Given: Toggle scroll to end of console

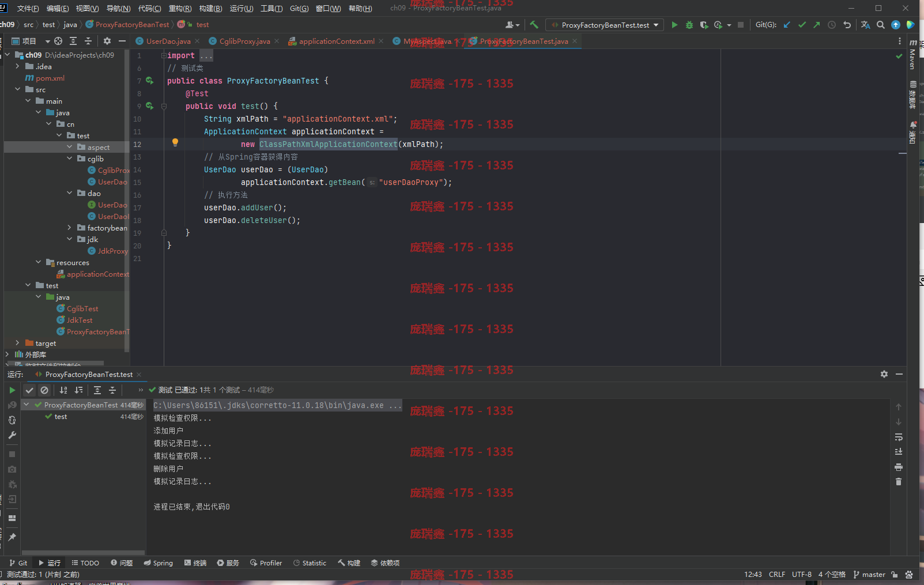Looking at the screenshot, I should click(899, 452).
